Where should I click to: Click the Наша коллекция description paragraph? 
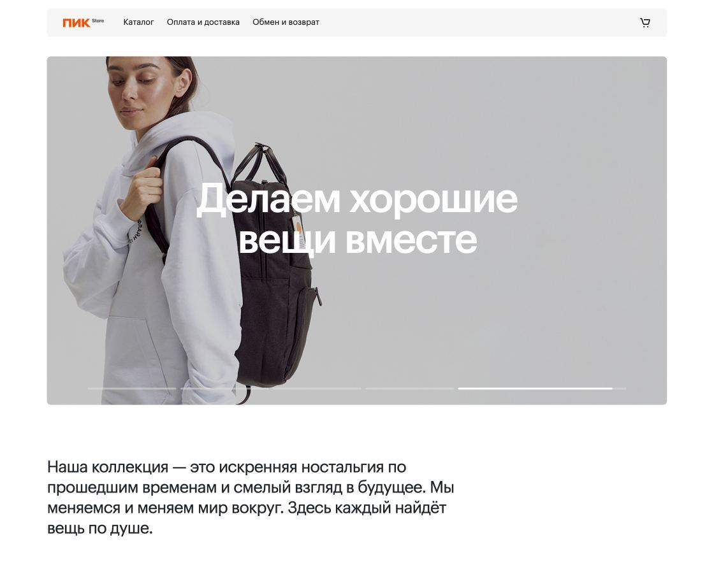pyautogui.click(x=251, y=498)
